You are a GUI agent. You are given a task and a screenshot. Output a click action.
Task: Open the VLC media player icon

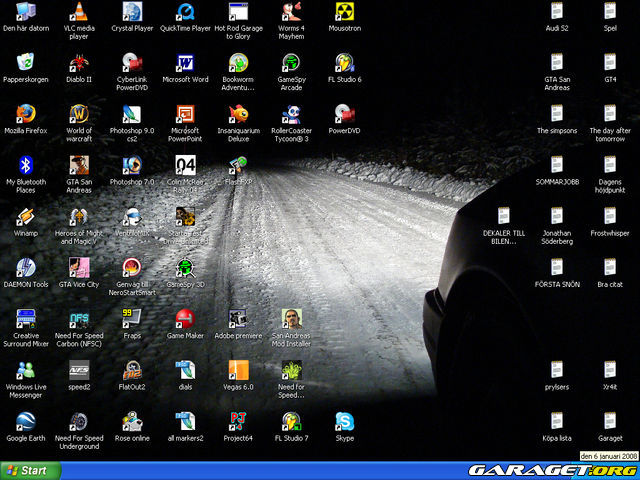pos(79,13)
